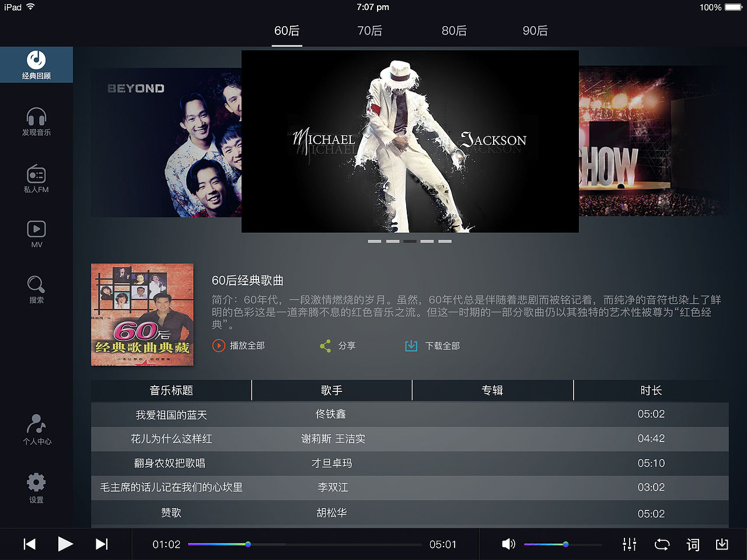Switch to the 90后 tab

point(535,30)
